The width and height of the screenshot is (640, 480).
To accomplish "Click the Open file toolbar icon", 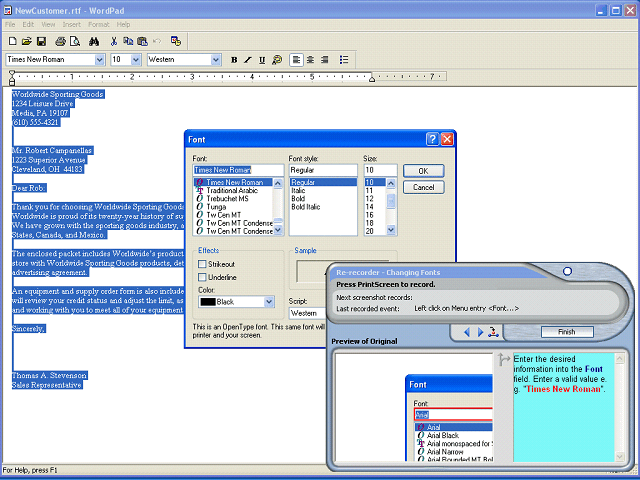I will (27, 41).
